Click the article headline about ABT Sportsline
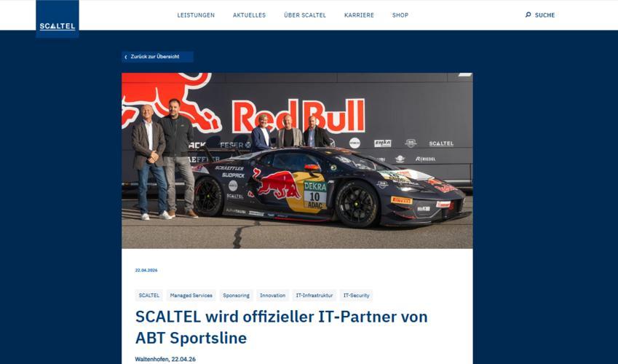 [282, 328]
